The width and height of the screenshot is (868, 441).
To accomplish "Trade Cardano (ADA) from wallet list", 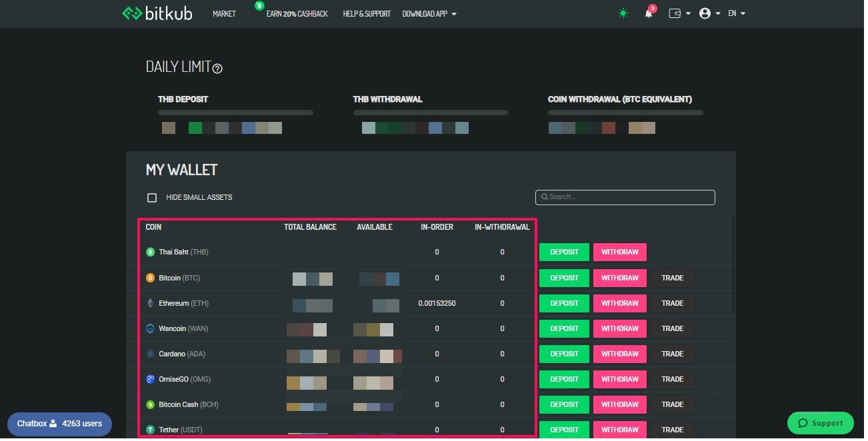I will [673, 354].
